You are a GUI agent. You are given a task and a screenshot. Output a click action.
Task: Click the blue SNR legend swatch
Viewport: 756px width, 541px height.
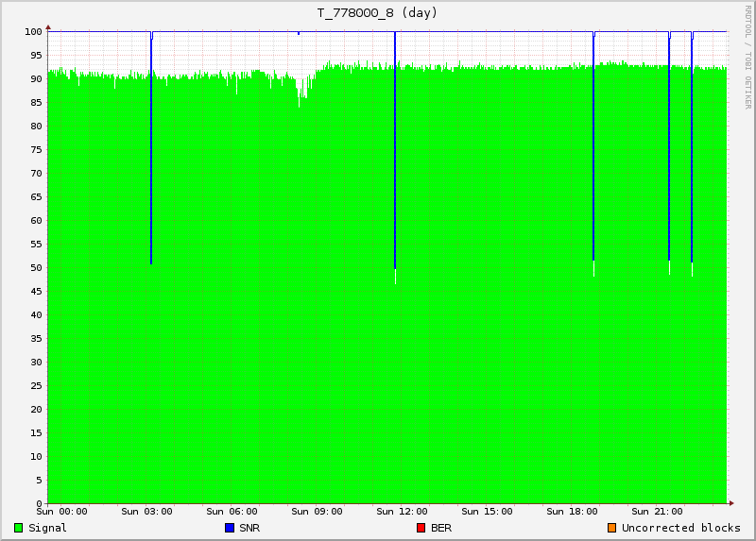pyautogui.click(x=230, y=528)
